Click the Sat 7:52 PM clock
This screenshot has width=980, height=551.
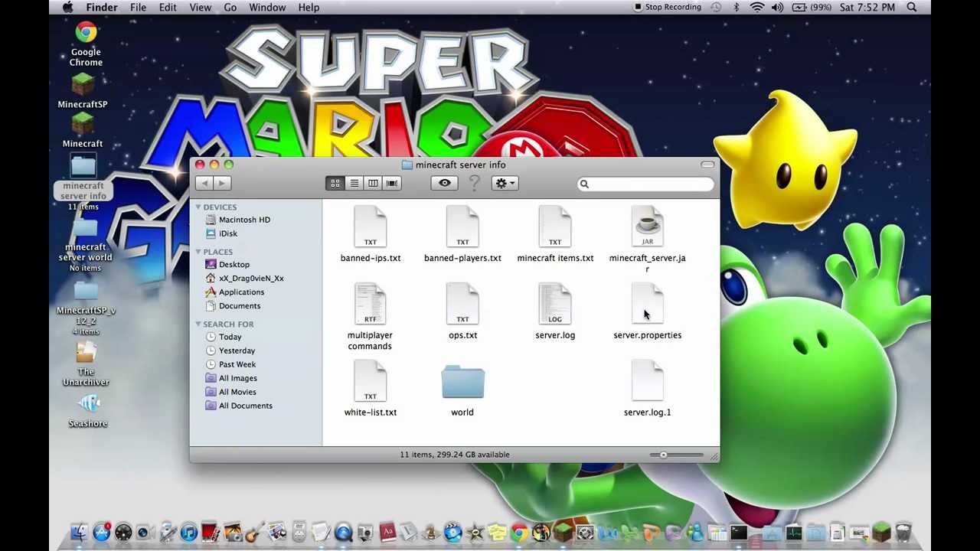pyautogui.click(x=867, y=7)
